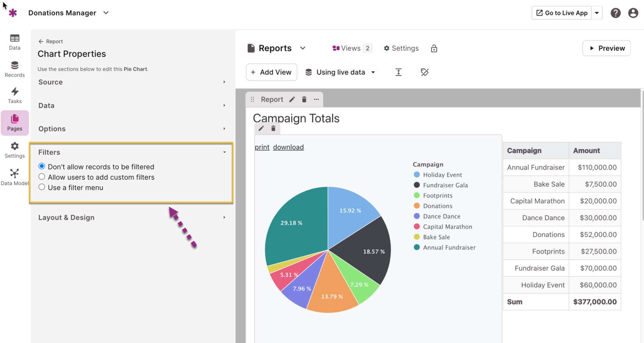The width and height of the screenshot is (644, 343).
Task: Select Don't allow records to be filtered
Action: (42, 166)
